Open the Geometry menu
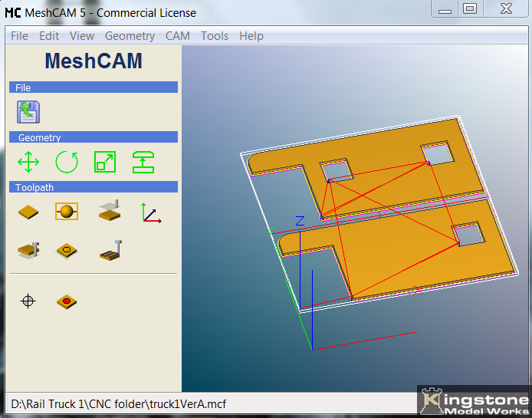 point(130,35)
